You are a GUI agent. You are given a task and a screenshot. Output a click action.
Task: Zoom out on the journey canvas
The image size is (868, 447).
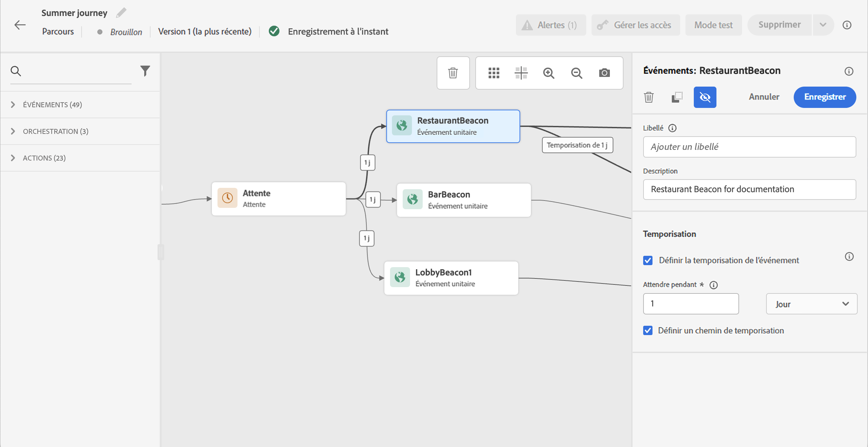577,73
